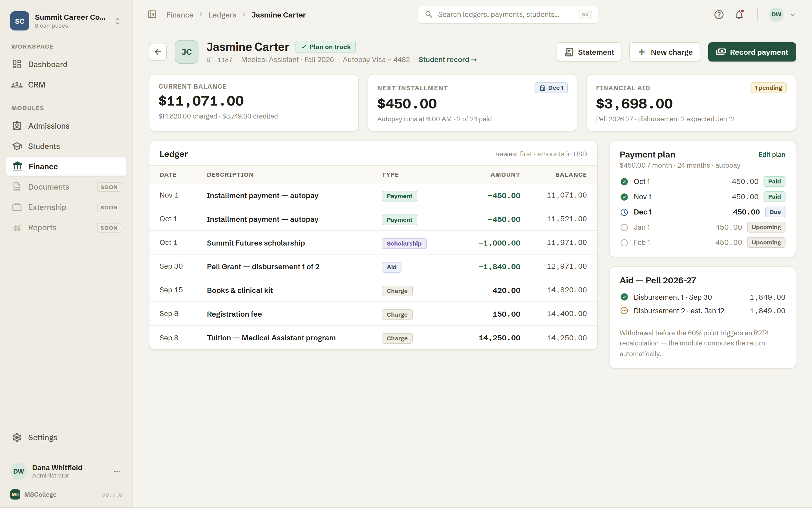Screen dimensions: 812x508
Task: Expand the user account chevron in header
Action: pos(793,15)
